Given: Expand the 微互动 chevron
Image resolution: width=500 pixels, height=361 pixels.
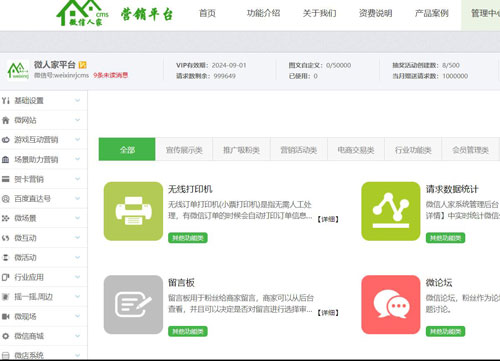Looking at the screenshot, I should (x=77, y=238).
